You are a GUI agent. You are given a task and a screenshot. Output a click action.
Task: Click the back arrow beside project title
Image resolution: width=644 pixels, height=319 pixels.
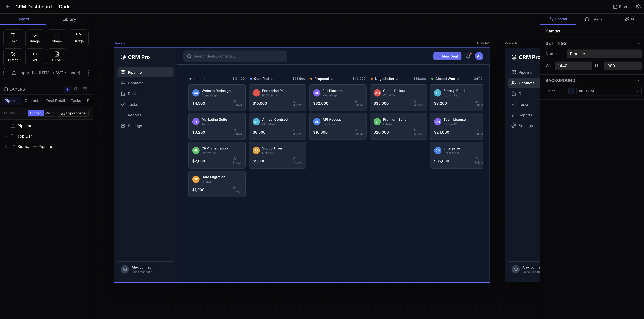(8, 7)
